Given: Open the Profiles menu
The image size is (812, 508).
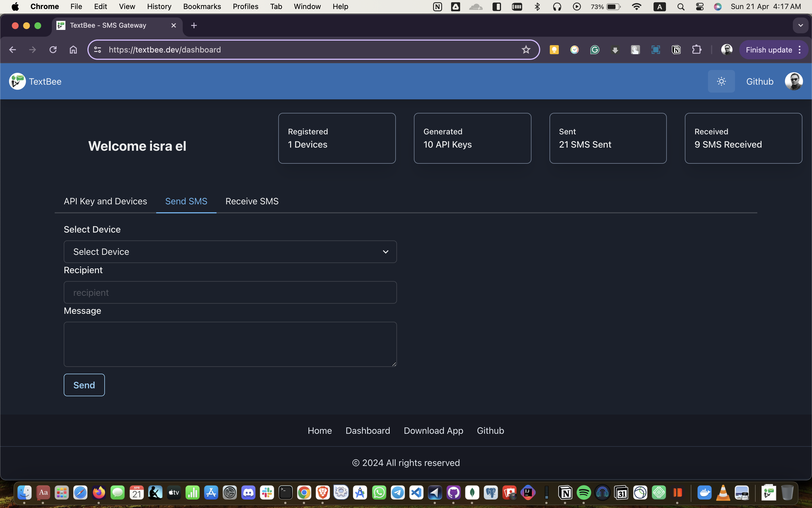Looking at the screenshot, I should 245,6.
